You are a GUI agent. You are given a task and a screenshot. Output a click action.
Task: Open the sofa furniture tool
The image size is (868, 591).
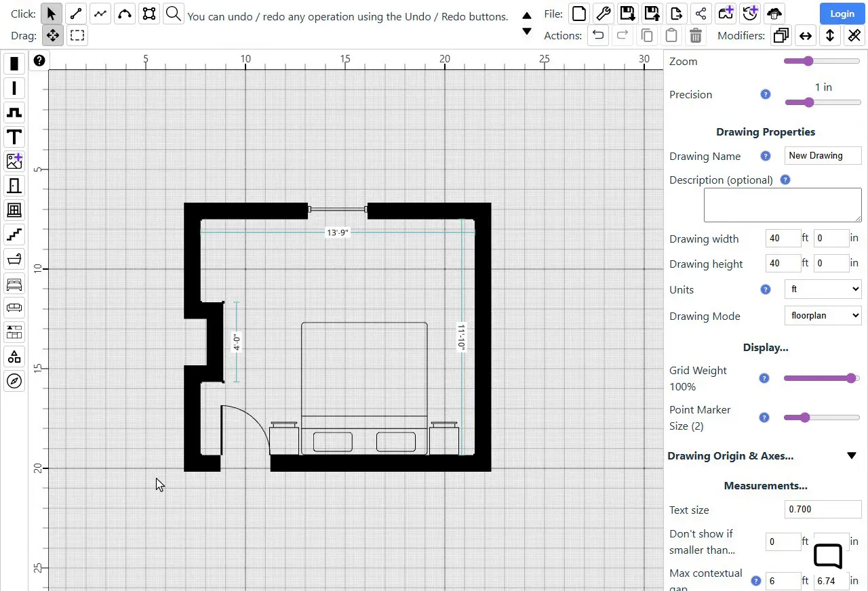(x=14, y=308)
